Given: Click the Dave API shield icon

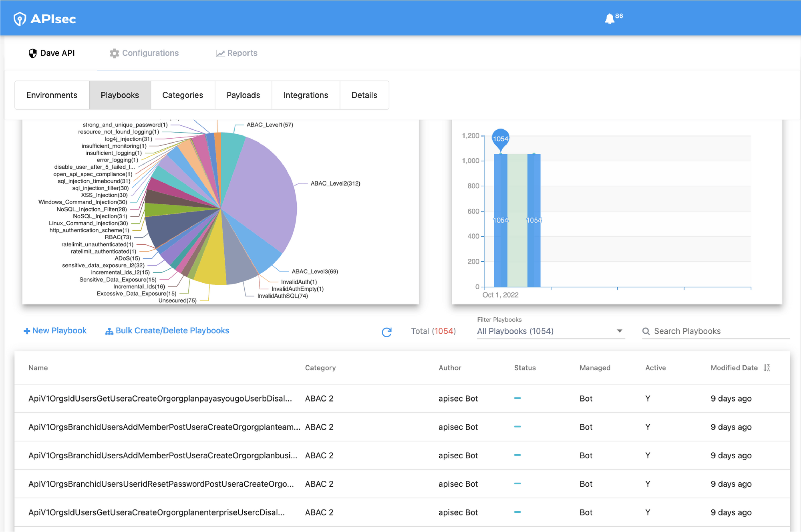Looking at the screenshot, I should pos(32,52).
